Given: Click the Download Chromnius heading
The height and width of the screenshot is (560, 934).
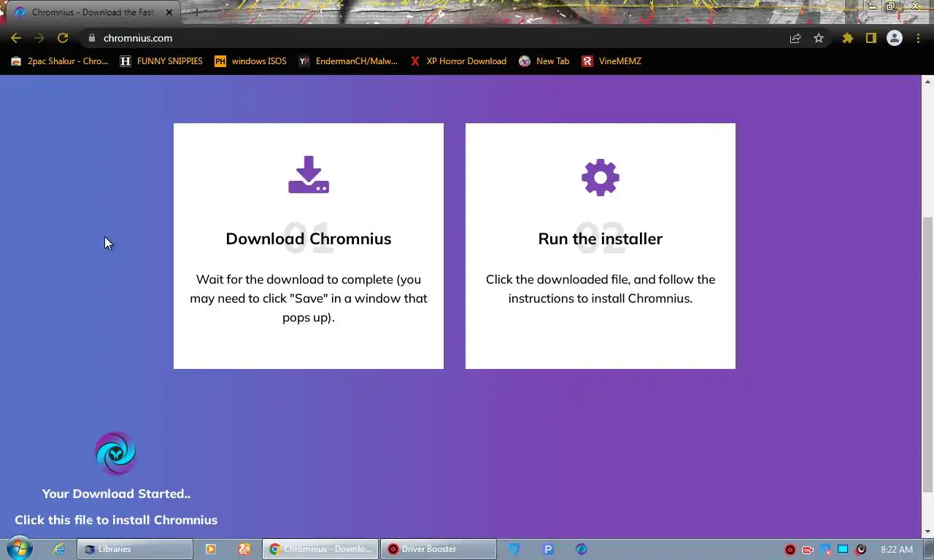Looking at the screenshot, I should (309, 238).
